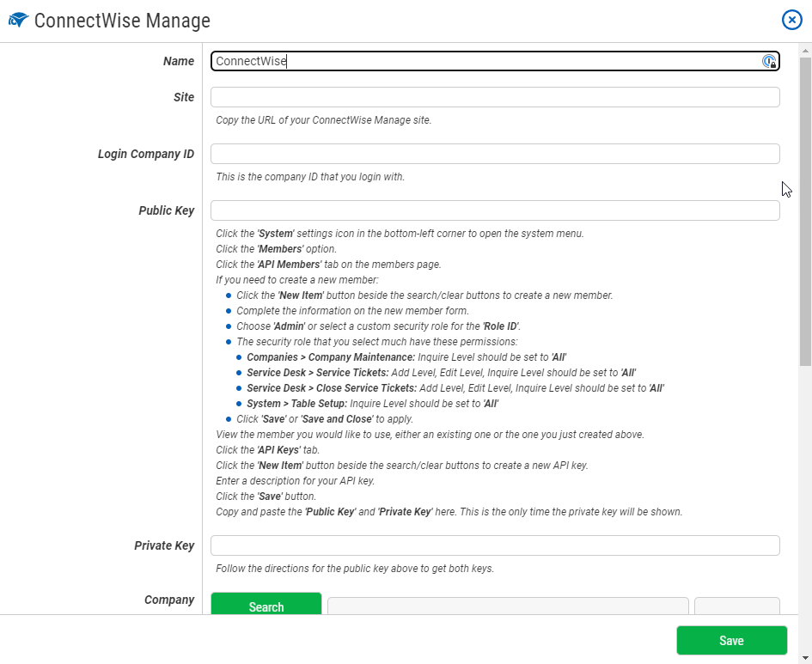812x664 pixels.
Task: Click the green Company Search button
Action: pyautogui.click(x=266, y=604)
